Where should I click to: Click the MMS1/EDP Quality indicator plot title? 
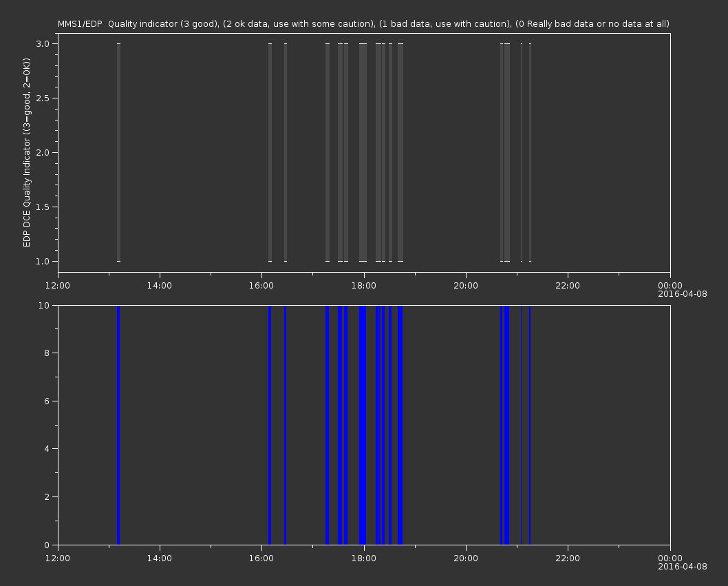[363, 24]
